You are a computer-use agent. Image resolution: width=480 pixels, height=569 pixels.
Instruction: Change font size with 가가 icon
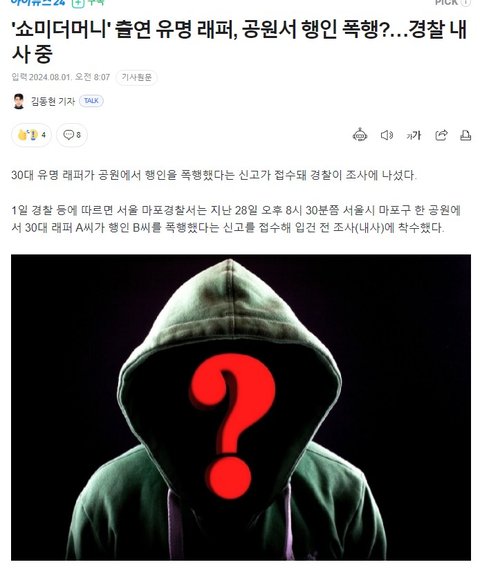(413, 136)
